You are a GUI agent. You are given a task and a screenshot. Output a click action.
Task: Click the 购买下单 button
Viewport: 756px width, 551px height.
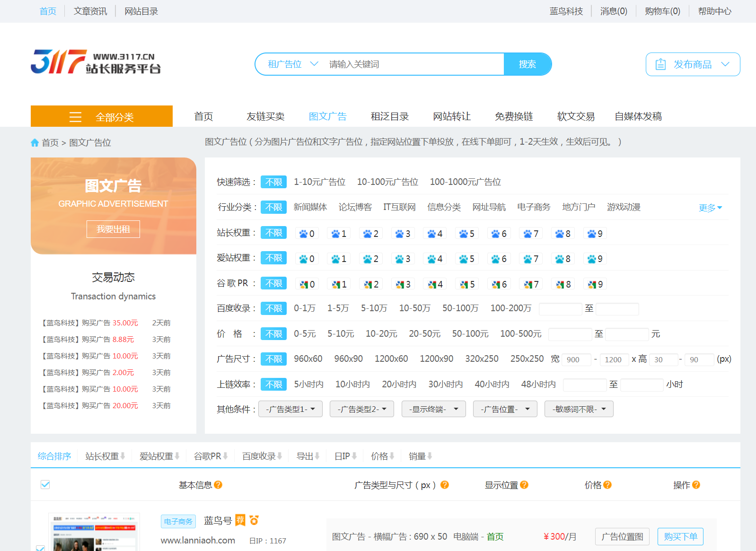[680, 536]
